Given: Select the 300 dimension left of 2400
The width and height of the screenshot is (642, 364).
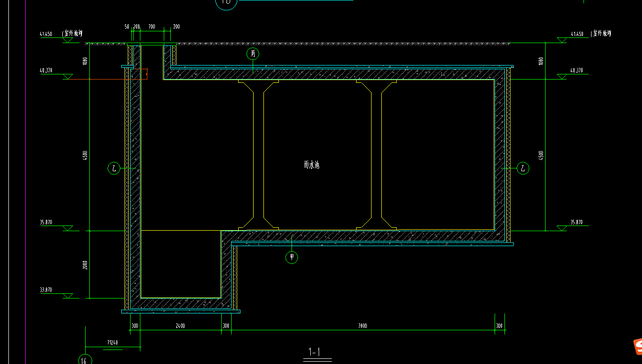Looking at the screenshot, I should [135, 326].
